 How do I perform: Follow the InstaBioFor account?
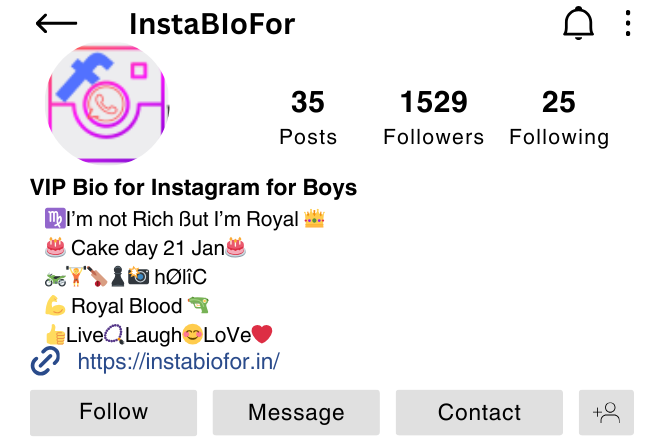[113, 412]
